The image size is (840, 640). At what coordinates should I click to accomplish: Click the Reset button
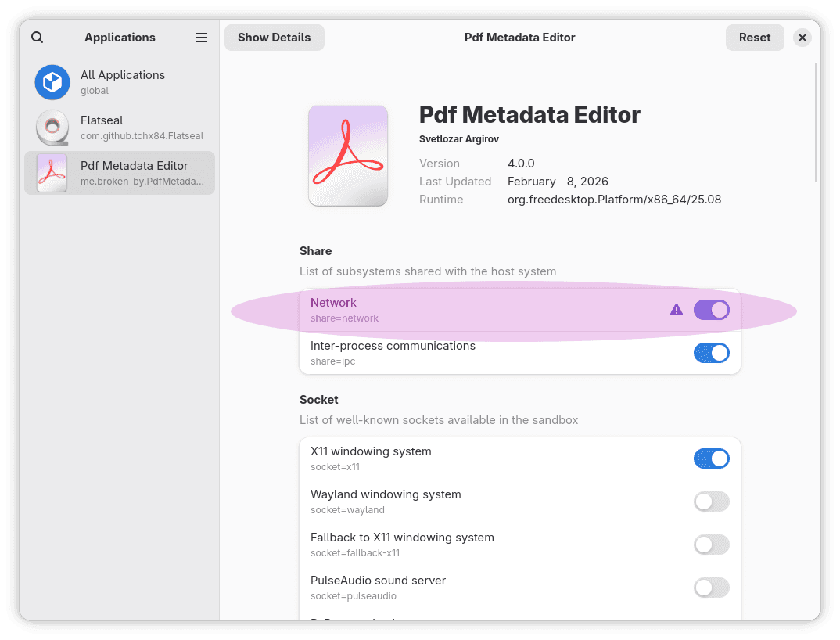coord(754,38)
